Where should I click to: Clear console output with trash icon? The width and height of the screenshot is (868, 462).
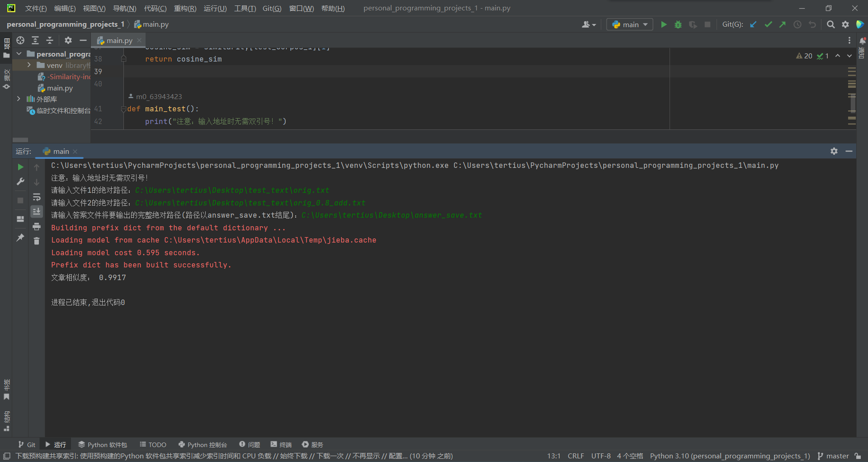coord(37,241)
